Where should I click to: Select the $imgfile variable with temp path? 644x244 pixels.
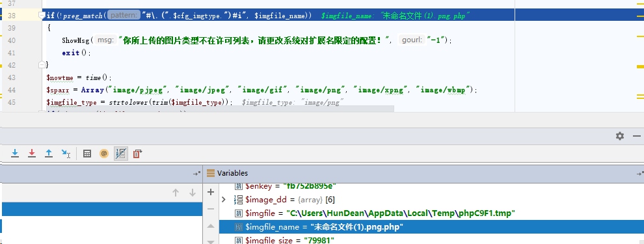tap(432, 213)
